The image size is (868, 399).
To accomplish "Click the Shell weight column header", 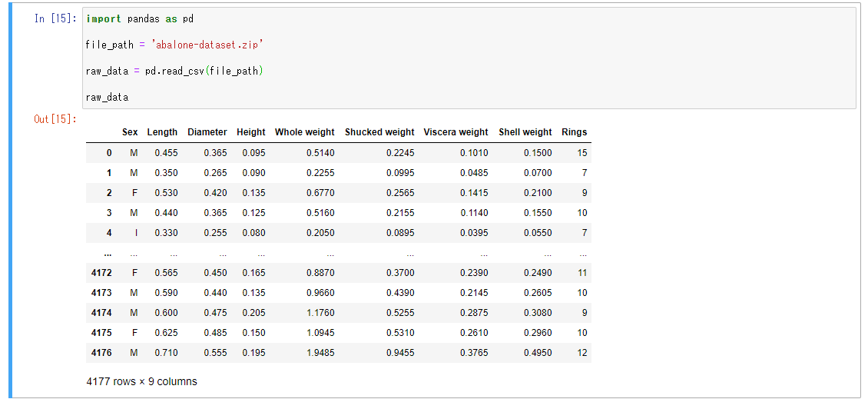I will [525, 132].
